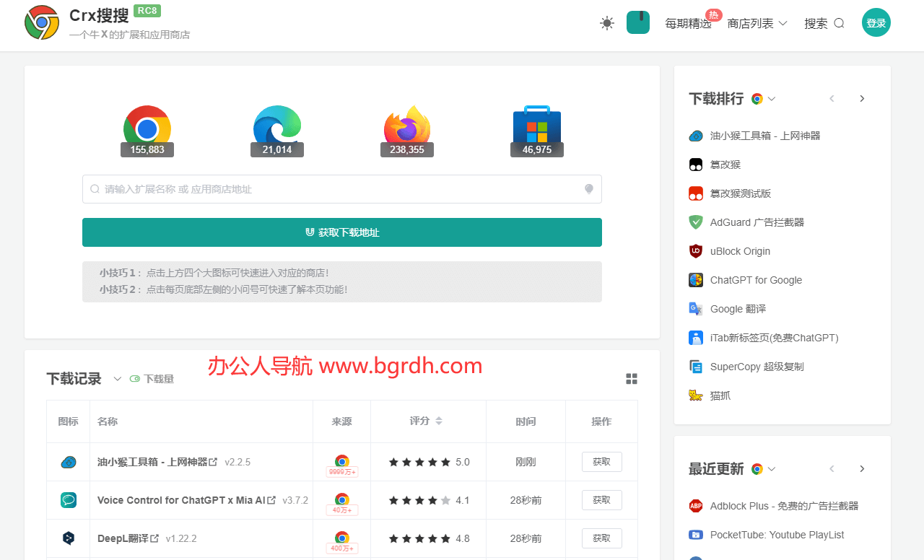Open DeepL翻译 extension link
Viewport: 924px width, 560px height.
128,538
